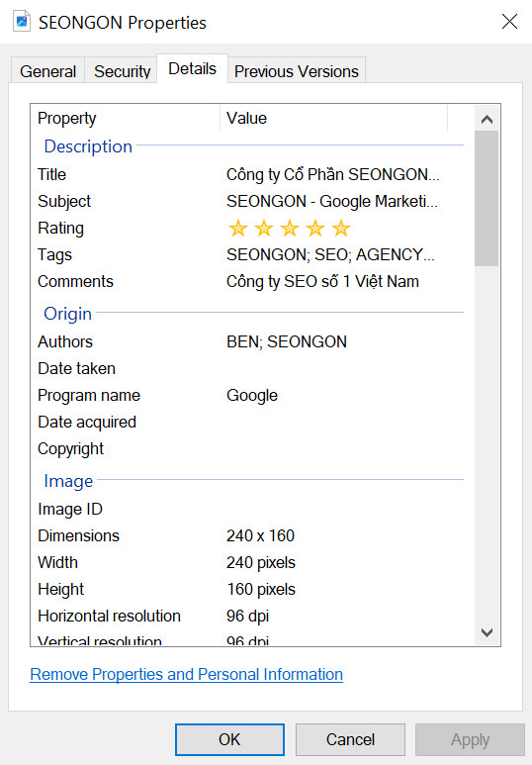
Task: Select the 'Date acquired' property label
Action: 87,422
